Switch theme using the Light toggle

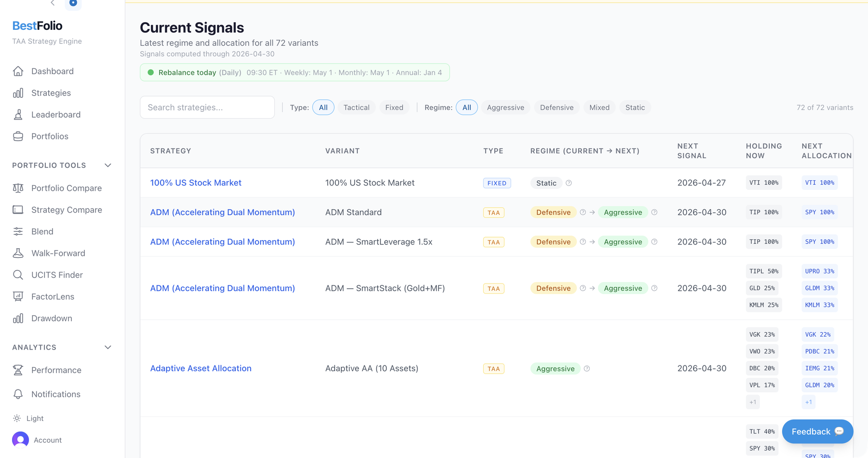coord(34,418)
